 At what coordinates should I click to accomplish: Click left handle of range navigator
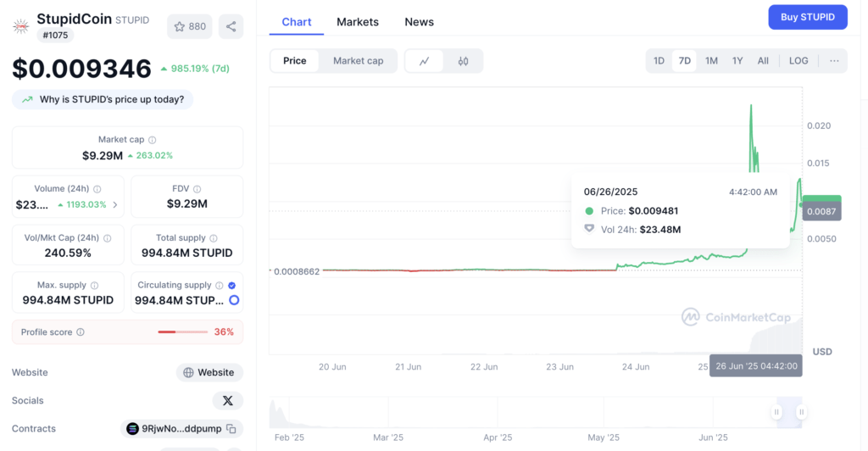pos(776,412)
